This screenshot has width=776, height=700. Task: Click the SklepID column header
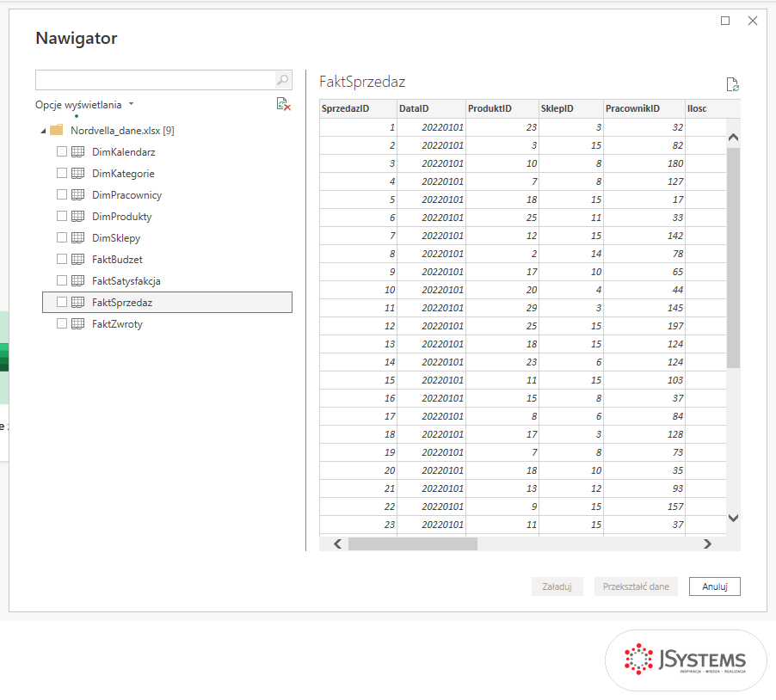571,108
